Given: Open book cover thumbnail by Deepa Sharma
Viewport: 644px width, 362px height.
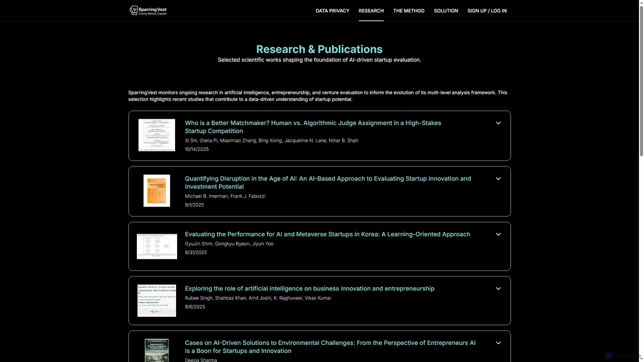Looking at the screenshot, I should [x=156, y=350].
